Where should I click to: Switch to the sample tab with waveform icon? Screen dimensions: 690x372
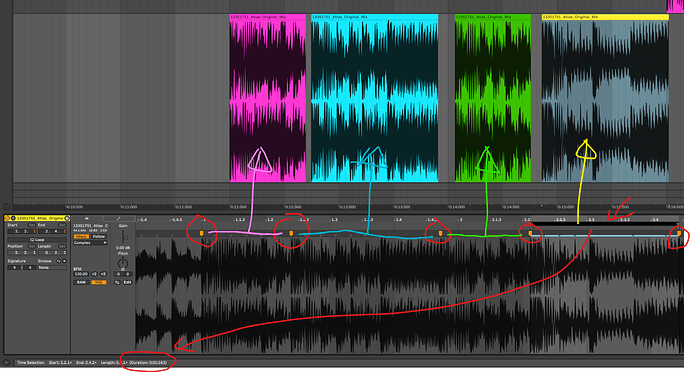click(87, 218)
